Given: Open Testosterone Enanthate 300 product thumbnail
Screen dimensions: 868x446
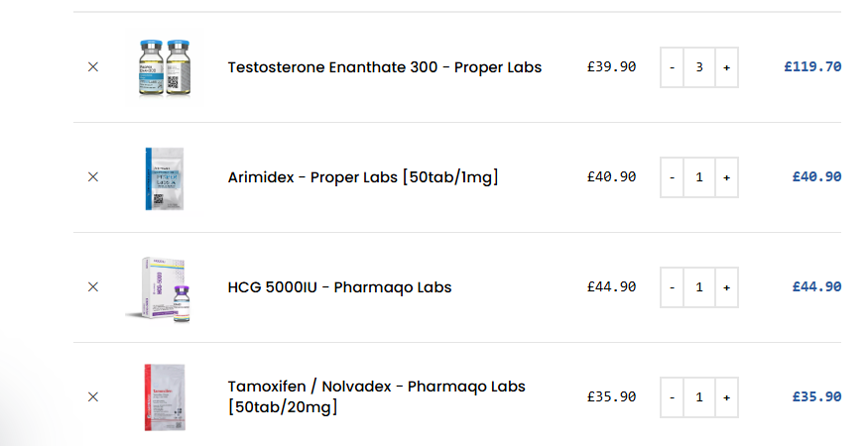Looking at the screenshot, I should click(165, 67).
